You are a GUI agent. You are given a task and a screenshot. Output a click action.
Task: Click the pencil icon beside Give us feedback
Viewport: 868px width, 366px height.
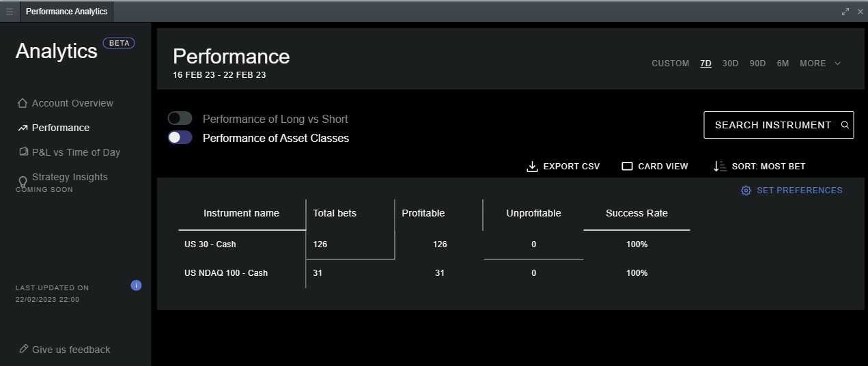tap(24, 349)
